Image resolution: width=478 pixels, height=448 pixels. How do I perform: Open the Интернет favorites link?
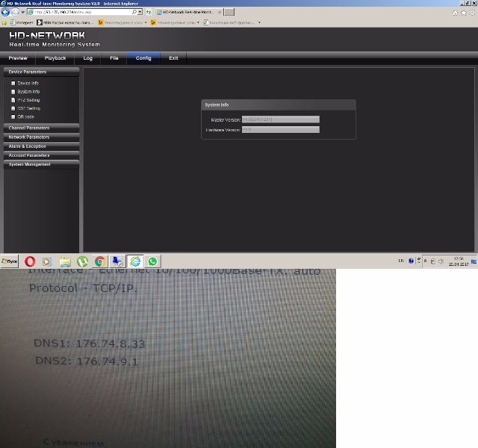click(22, 22)
